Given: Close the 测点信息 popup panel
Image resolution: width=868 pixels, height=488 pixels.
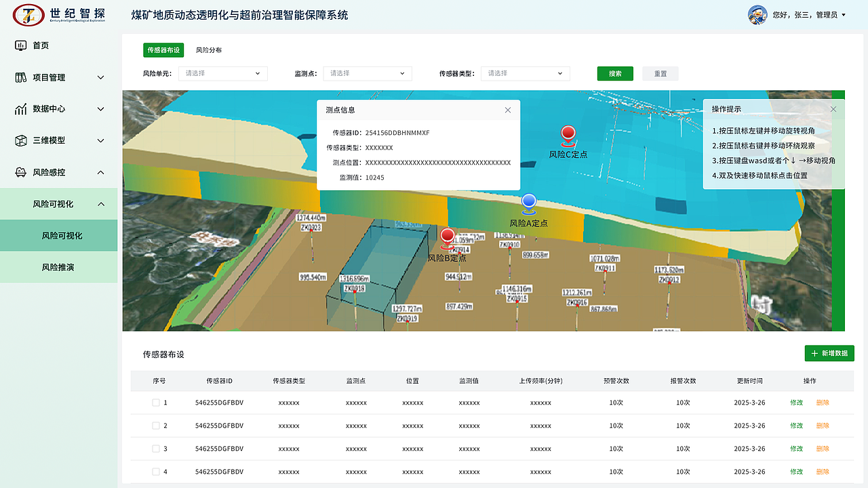Looking at the screenshot, I should click(507, 110).
